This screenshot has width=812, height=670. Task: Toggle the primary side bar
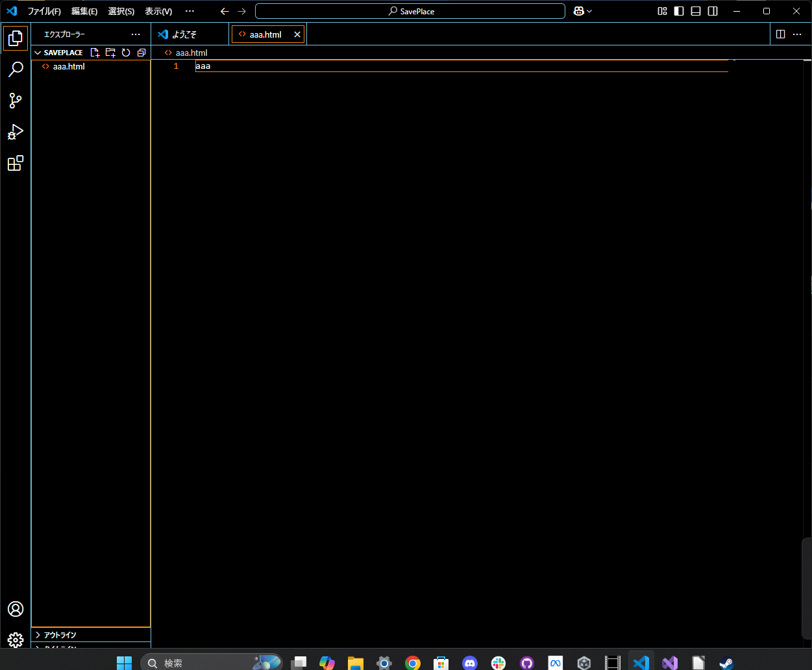click(x=679, y=11)
